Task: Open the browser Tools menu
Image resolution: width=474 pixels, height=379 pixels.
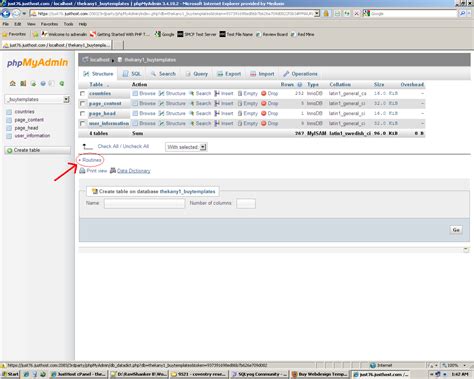Action: (x=68, y=24)
